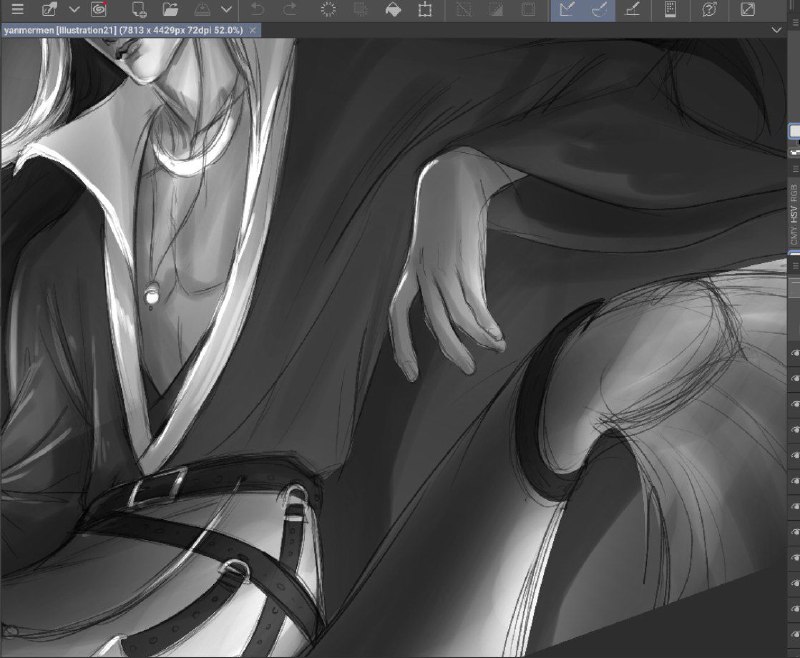Expand the canvas tab list chevron
Screen dimensions: 800x658
coord(776,30)
